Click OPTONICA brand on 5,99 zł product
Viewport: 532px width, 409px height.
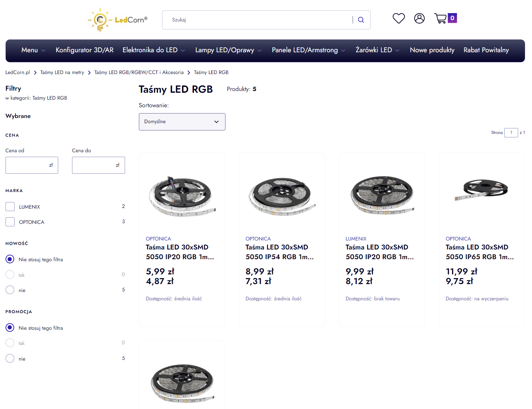coord(158,239)
